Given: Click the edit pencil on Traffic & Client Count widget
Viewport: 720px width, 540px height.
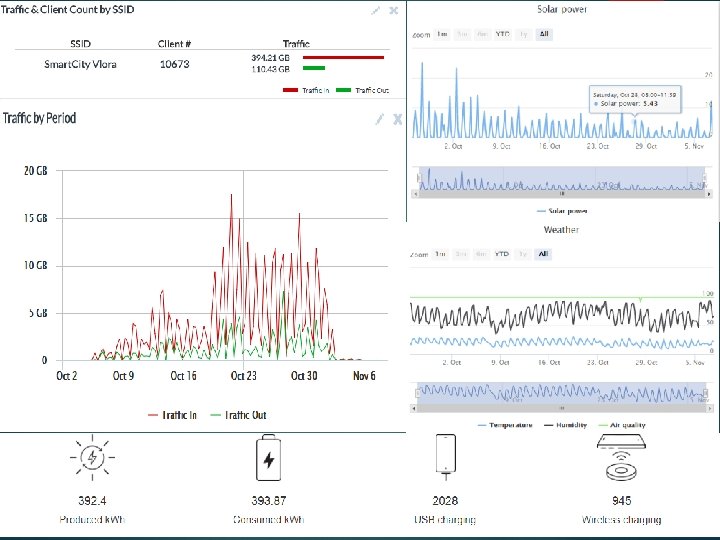Looking at the screenshot, I should pos(376,11).
